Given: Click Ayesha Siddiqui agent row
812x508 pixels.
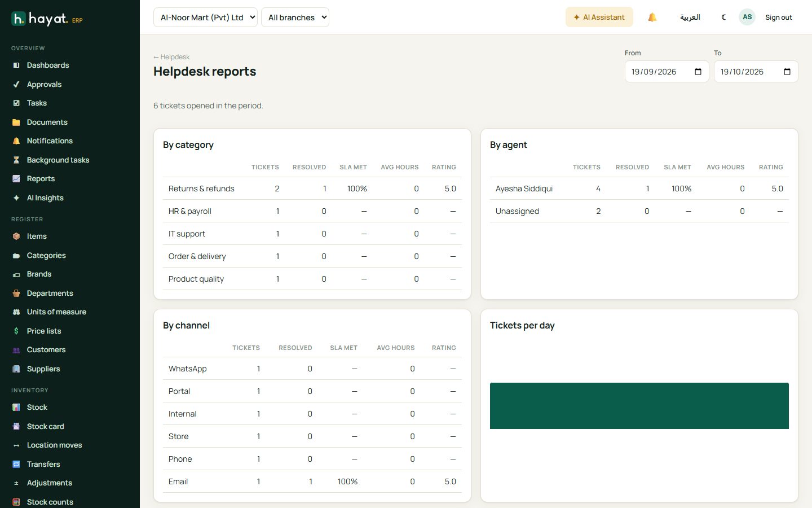Looking at the screenshot, I should point(639,189).
